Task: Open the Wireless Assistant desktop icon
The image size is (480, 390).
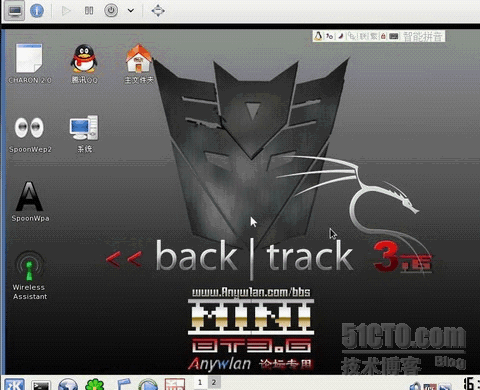Action: click(x=29, y=275)
